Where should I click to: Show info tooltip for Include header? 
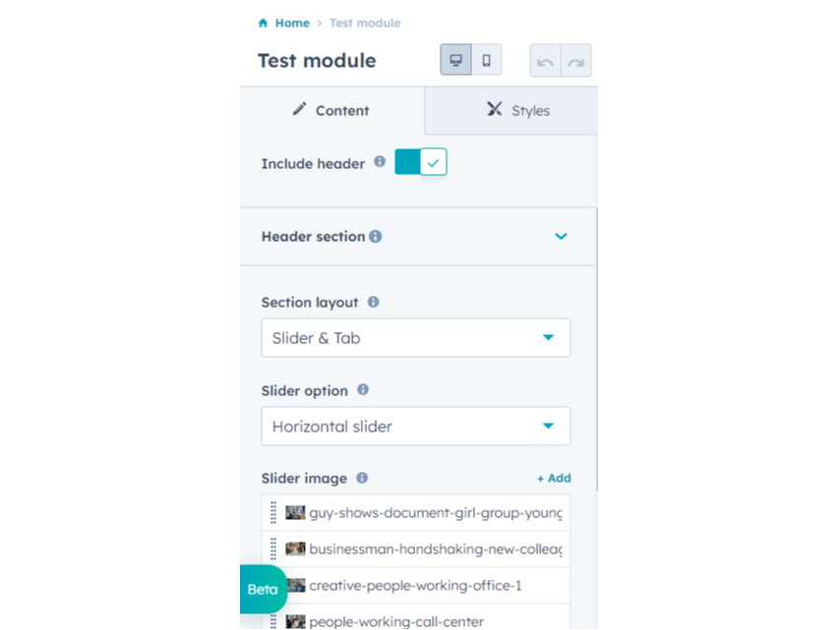coord(380,162)
